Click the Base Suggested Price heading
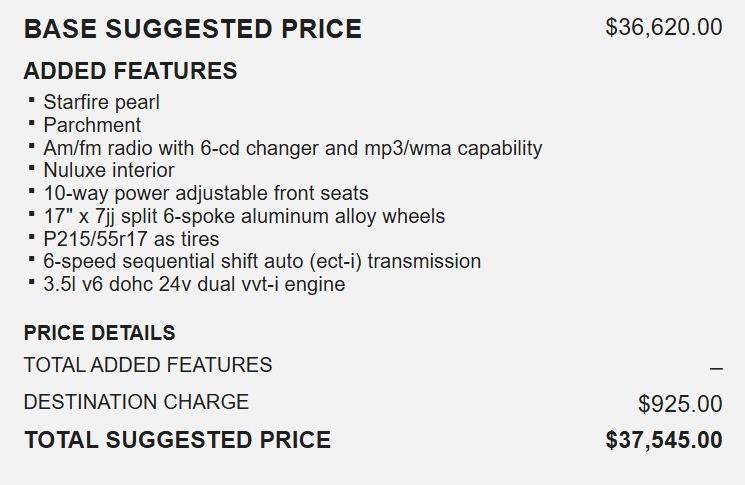The image size is (745, 485). coord(192,29)
